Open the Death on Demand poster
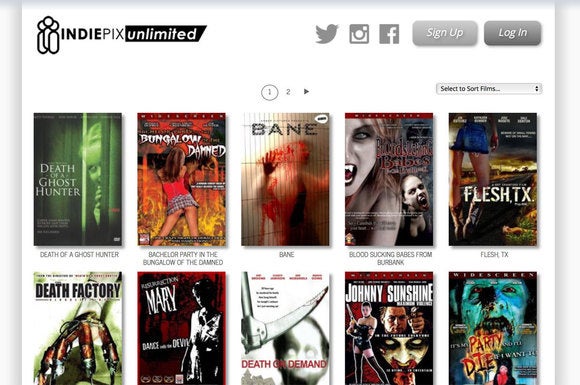Screen dimensions: 580x385 pyautogui.click(x=285, y=328)
